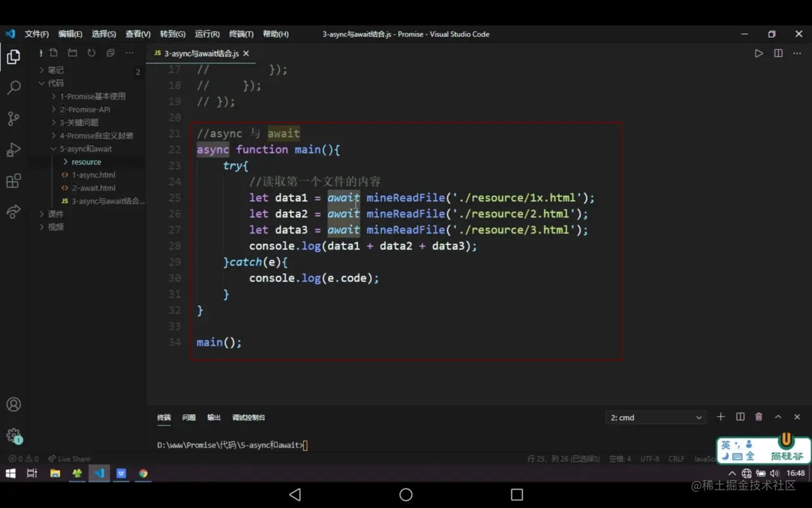This screenshot has height=508, width=812.
Task: Open the Windows Start menu
Action: pos(10,473)
